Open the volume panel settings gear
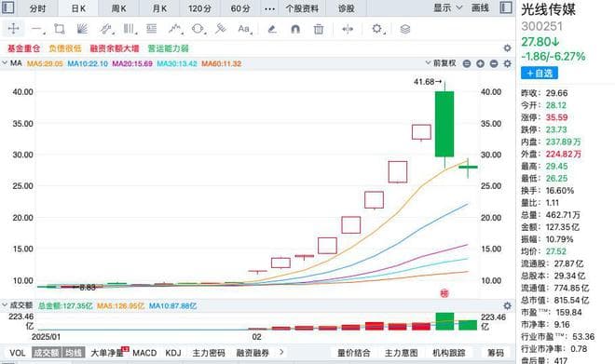 tap(507, 305)
